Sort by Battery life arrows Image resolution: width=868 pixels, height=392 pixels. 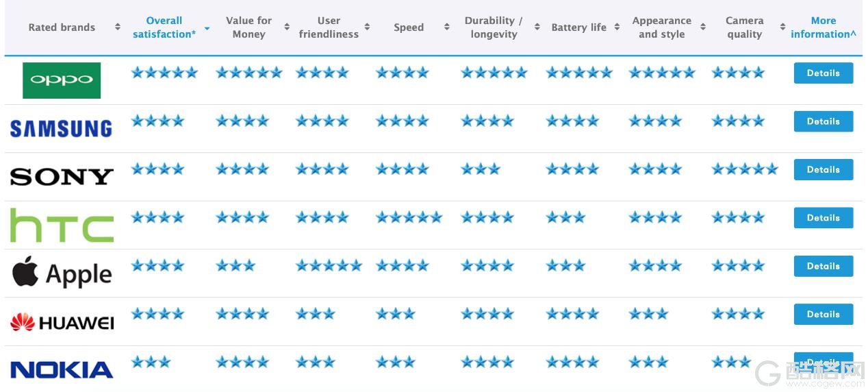point(617,27)
